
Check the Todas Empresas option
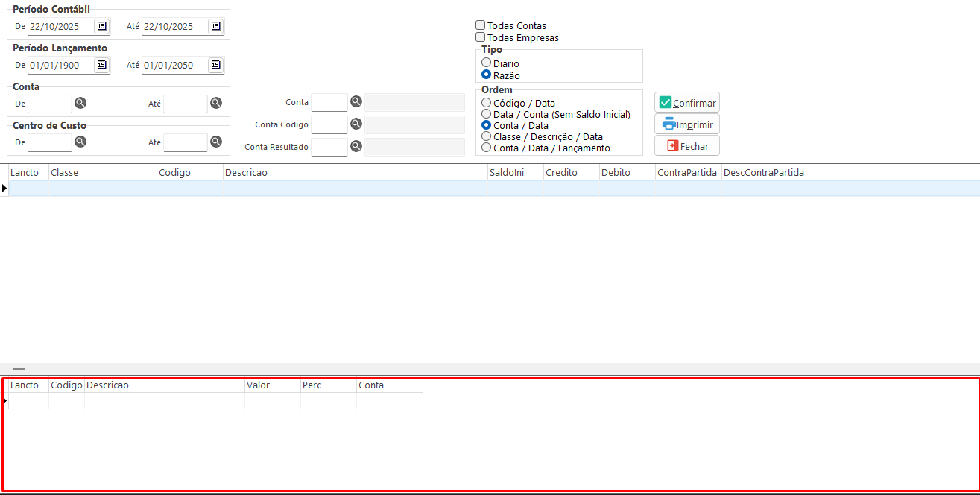click(481, 37)
